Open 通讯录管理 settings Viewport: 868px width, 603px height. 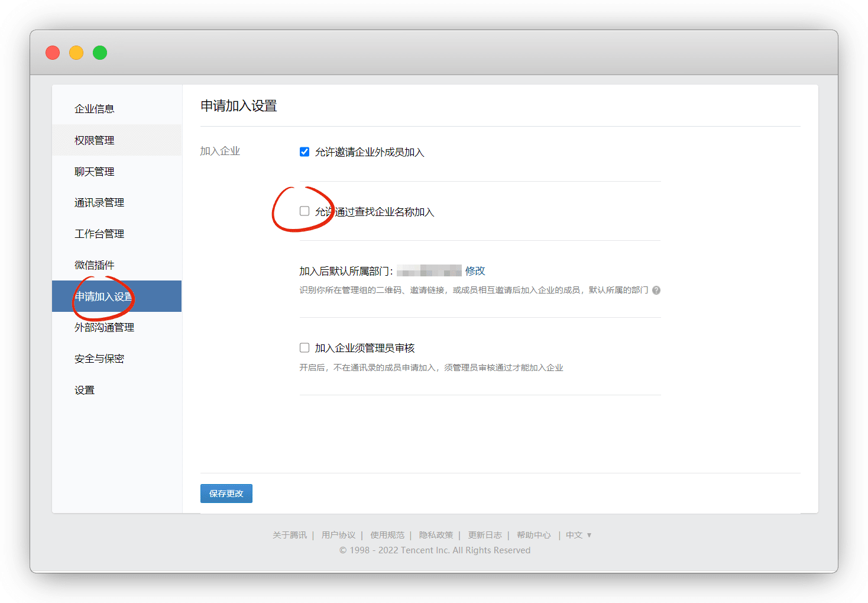(99, 203)
